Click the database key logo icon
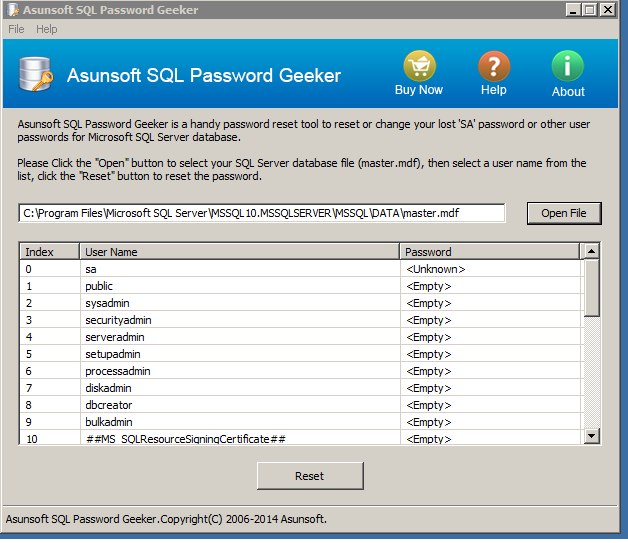 pos(35,75)
